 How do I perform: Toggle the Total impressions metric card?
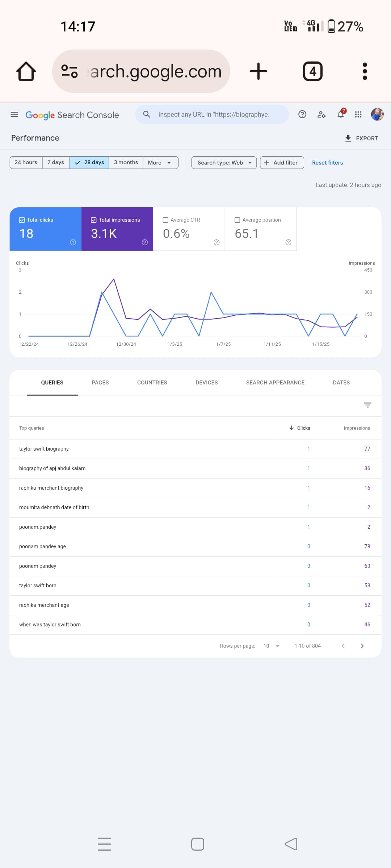(x=117, y=229)
